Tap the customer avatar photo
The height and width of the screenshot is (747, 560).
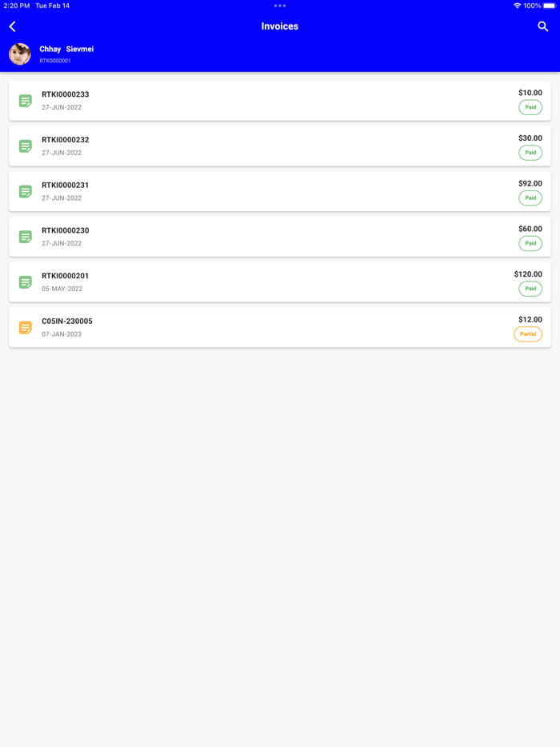tap(19, 54)
